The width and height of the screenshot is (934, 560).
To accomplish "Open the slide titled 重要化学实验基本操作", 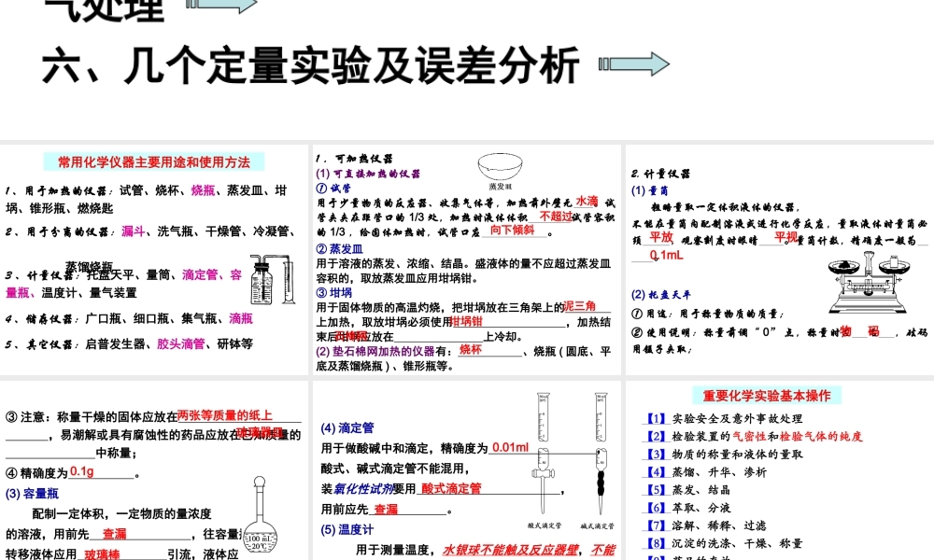I will click(780, 470).
